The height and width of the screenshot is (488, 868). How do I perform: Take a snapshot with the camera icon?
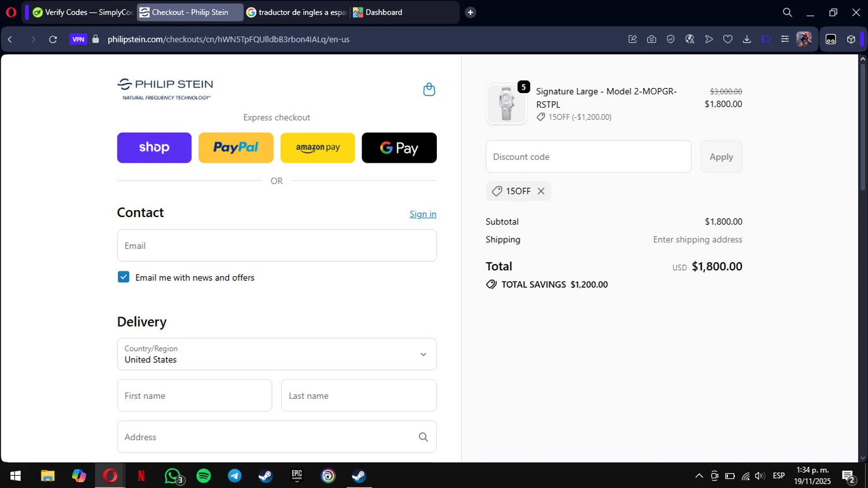pos(652,39)
